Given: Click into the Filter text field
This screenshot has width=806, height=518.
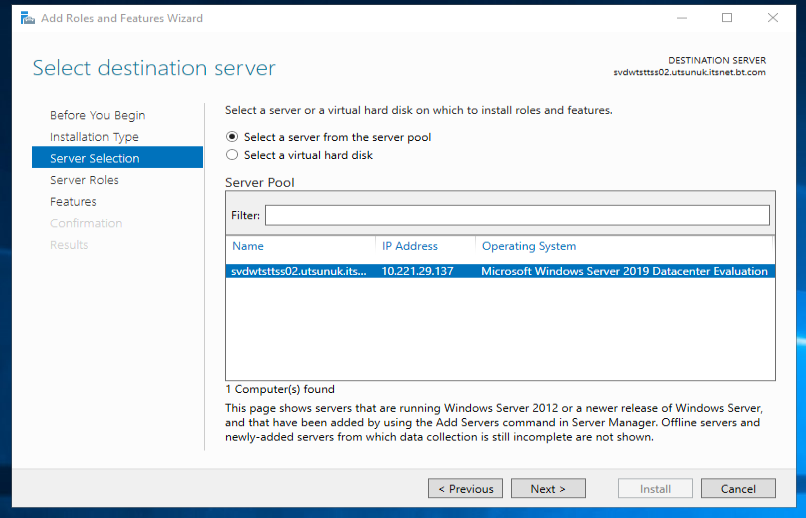Looking at the screenshot, I should 517,215.
